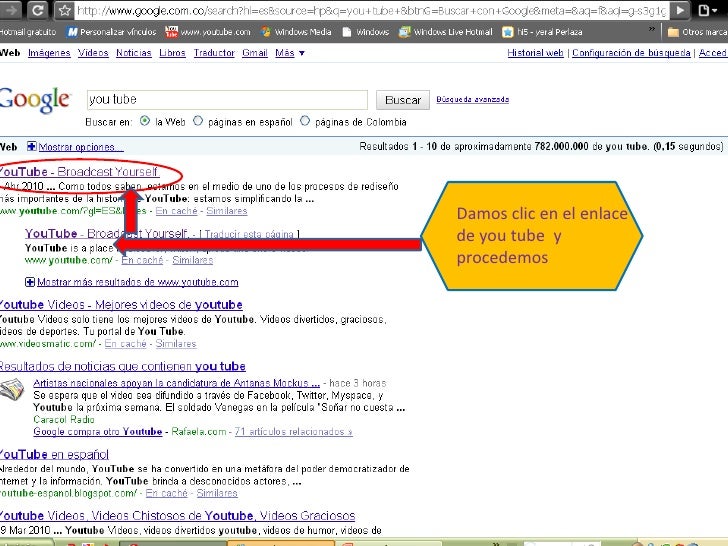Click the address bar URL field
This screenshot has width=728, height=546.
(371, 10)
